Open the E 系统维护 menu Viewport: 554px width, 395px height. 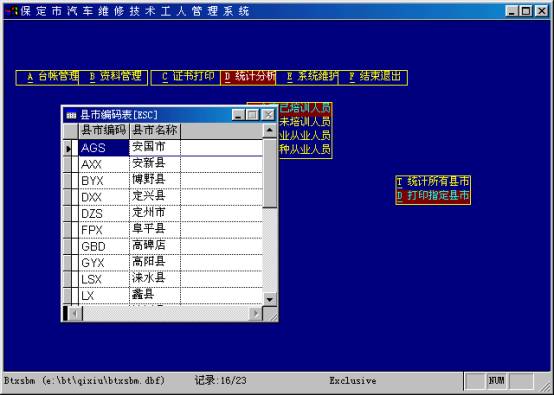click(307, 78)
